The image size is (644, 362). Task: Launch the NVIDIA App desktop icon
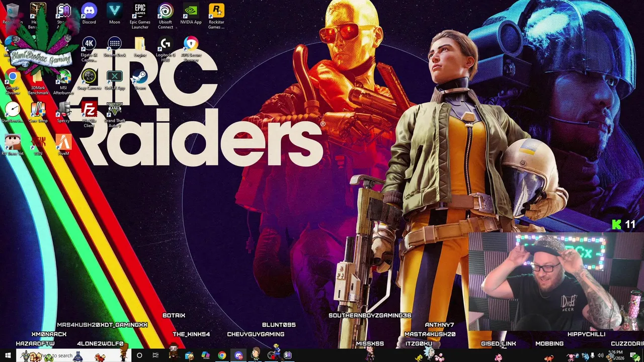coord(191,14)
